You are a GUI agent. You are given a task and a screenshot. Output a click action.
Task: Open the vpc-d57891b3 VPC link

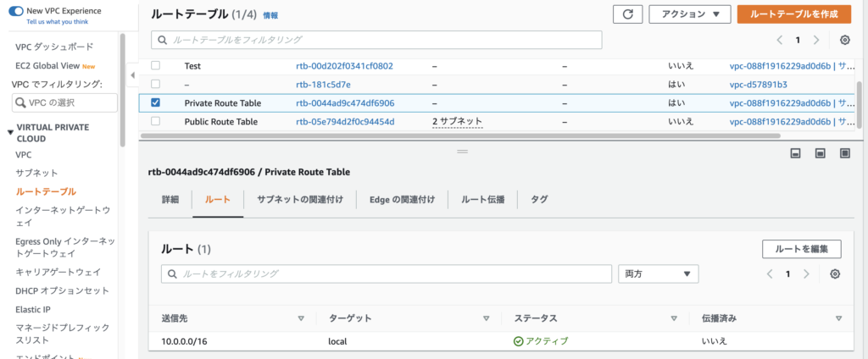point(759,85)
